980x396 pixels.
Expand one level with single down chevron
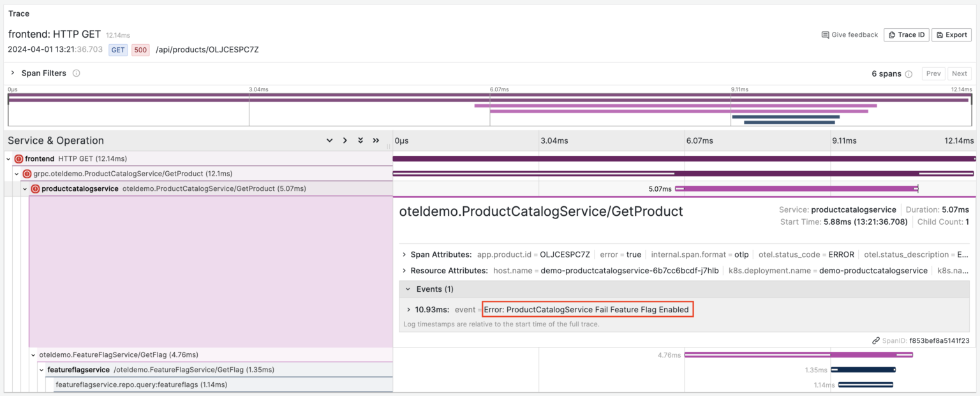pos(329,141)
